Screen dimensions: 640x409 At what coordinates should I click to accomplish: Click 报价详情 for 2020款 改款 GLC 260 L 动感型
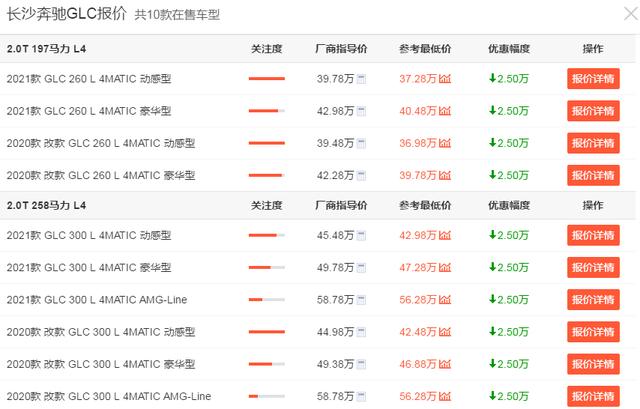(x=593, y=143)
